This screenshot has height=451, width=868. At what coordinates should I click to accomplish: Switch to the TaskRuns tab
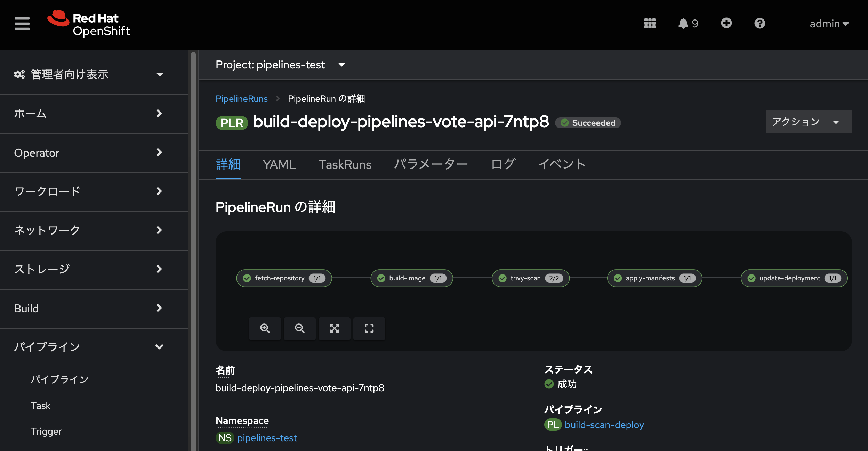click(345, 165)
